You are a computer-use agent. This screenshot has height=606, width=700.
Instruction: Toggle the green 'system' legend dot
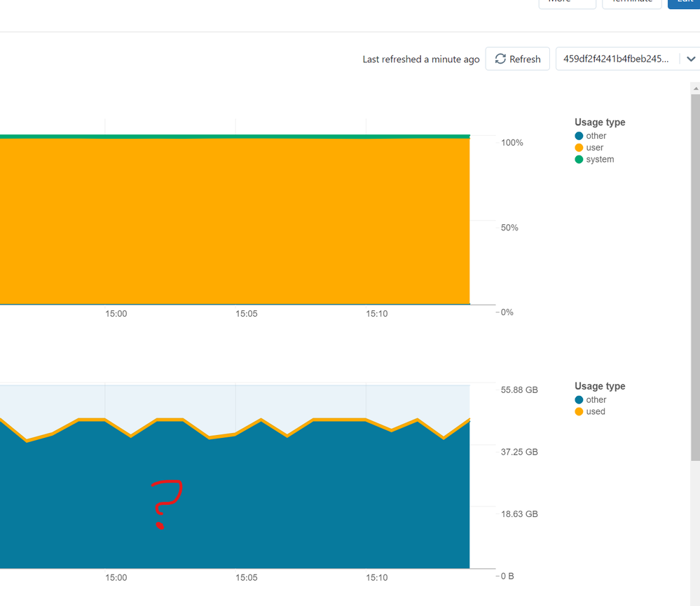tap(579, 160)
